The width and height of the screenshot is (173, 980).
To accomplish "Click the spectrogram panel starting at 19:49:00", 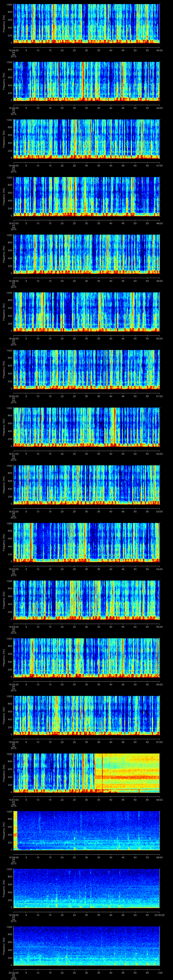I will coord(87,312).
